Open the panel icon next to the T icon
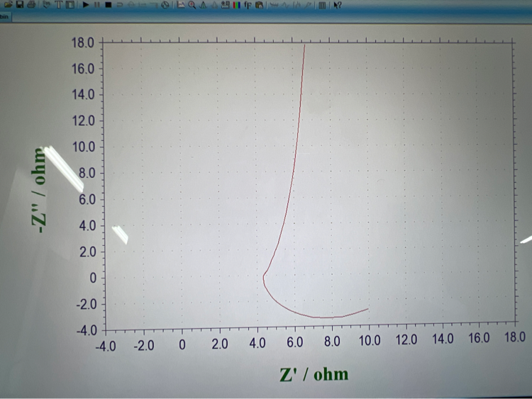The image size is (532, 399). (70, 4)
